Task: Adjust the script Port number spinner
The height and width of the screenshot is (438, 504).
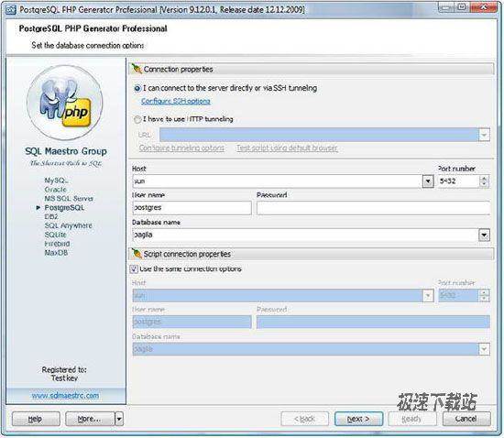Action: point(484,295)
